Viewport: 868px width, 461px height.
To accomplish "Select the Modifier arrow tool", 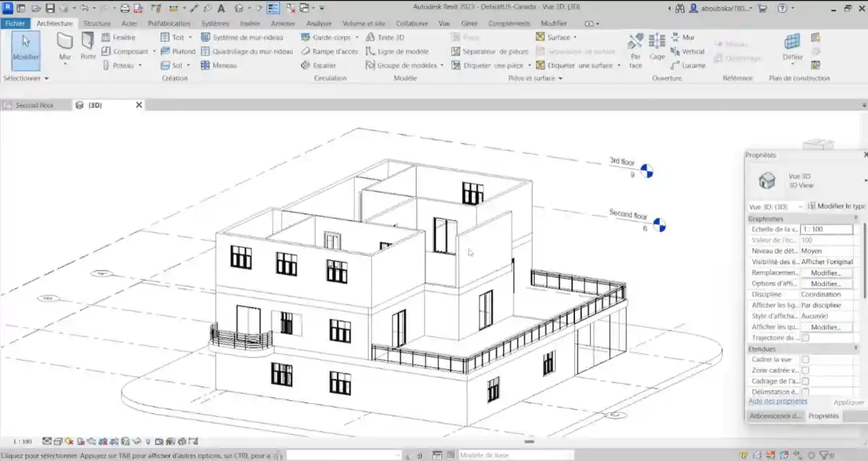I will point(26,49).
